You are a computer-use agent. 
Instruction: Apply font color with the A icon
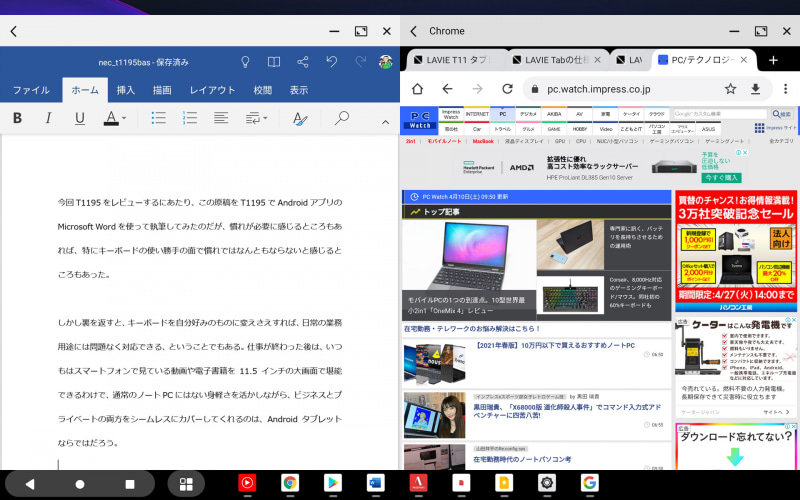coord(111,118)
